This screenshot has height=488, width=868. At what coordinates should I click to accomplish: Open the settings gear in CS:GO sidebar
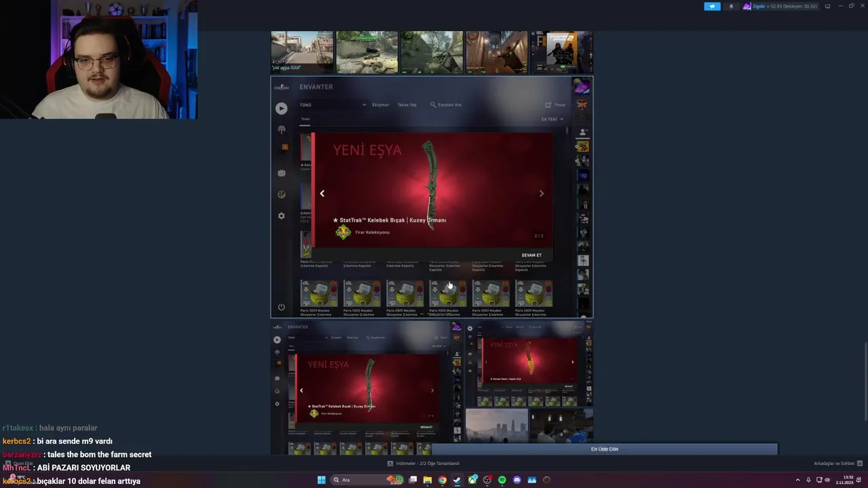click(281, 216)
